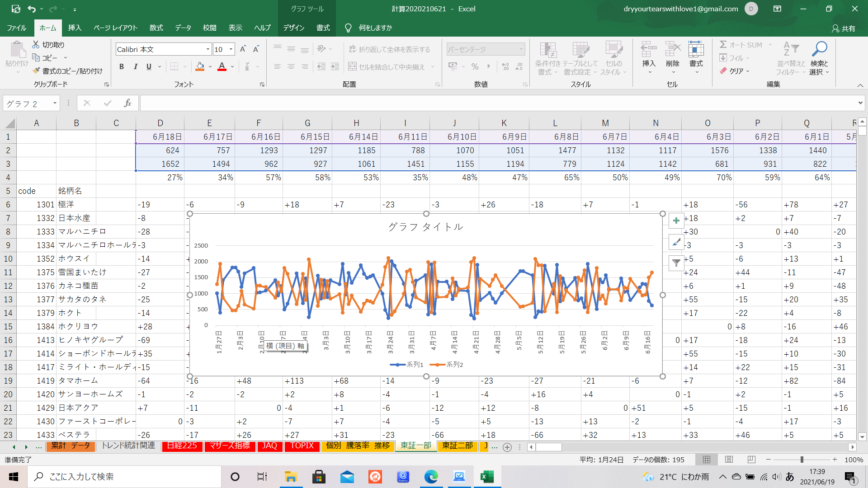Click the fill color bucket icon
The height and width of the screenshot is (488, 868).
pyautogui.click(x=200, y=67)
